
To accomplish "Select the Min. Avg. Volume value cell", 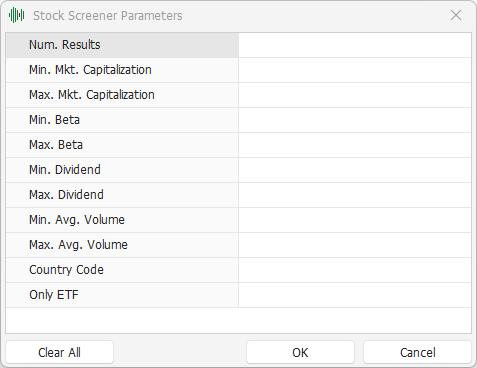I will click(355, 220).
